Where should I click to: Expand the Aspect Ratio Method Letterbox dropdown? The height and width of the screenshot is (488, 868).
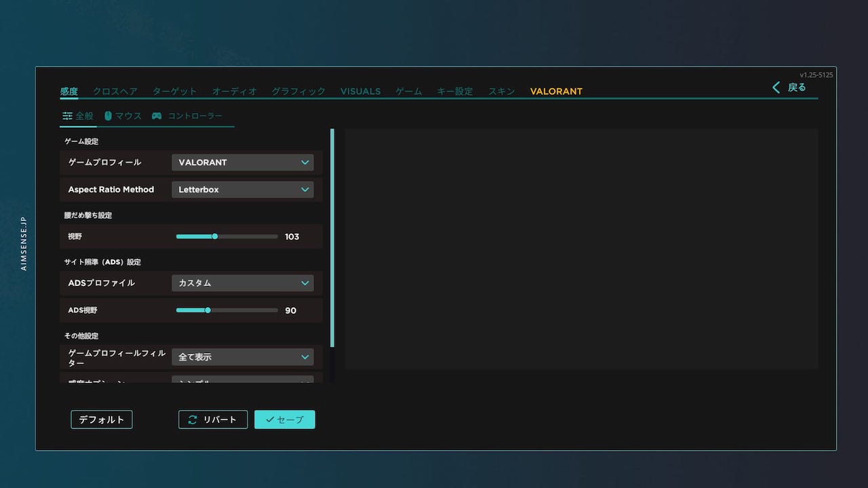point(242,190)
